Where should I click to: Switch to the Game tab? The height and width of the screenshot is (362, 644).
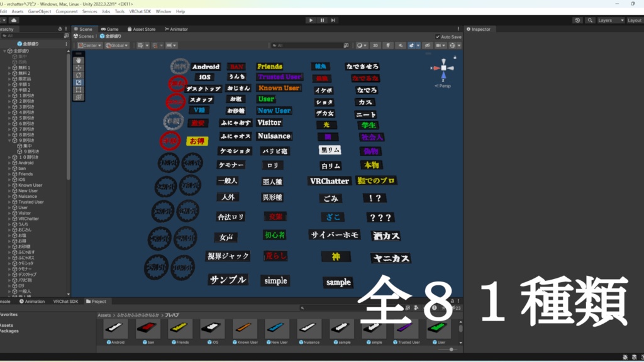pyautogui.click(x=109, y=29)
